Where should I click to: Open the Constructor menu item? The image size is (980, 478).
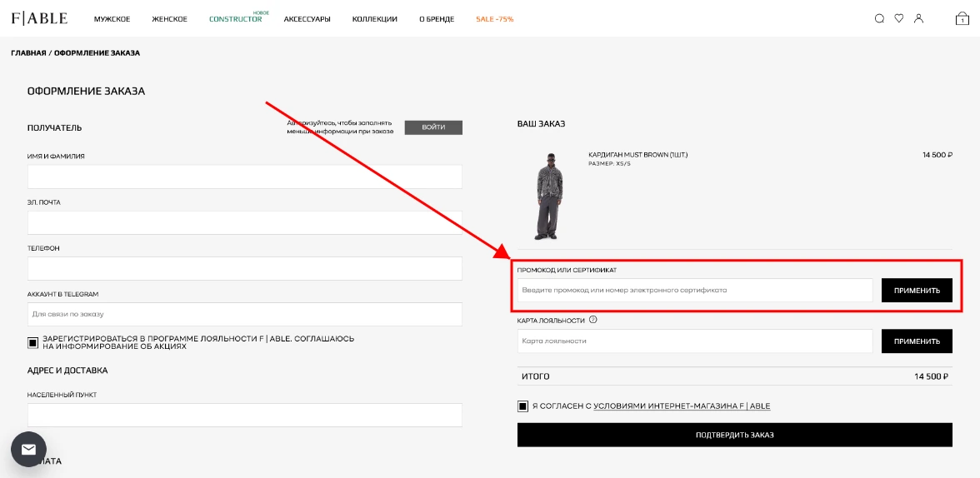tap(235, 19)
